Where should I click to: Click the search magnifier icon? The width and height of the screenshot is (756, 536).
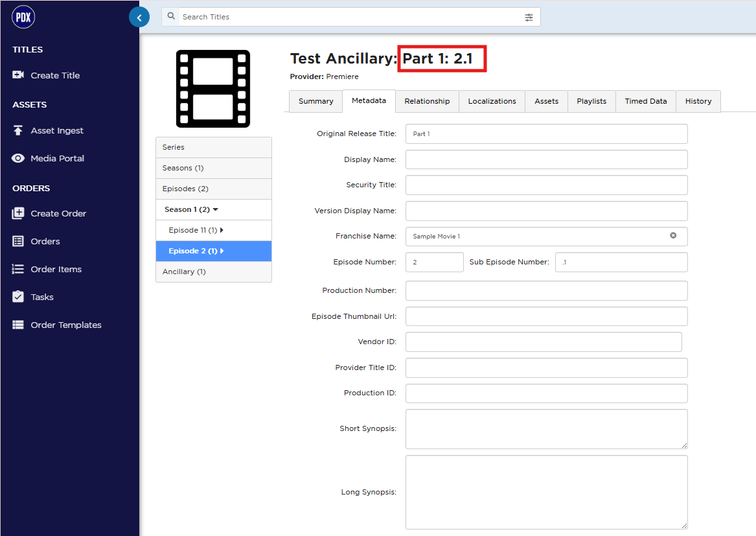171,16
